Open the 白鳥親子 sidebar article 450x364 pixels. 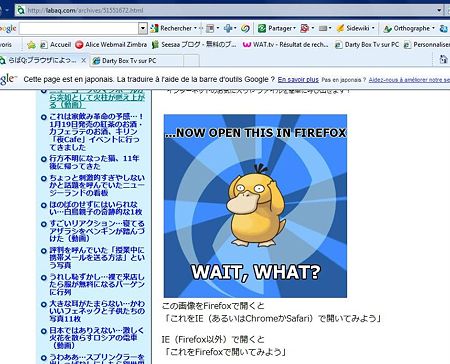point(96,208)
